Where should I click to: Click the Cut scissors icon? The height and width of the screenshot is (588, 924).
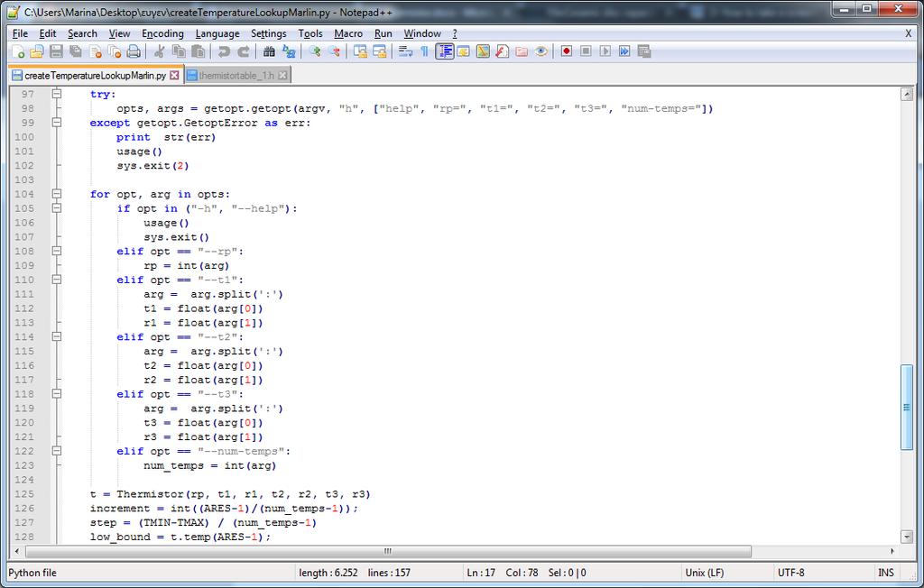pos(159,51)
